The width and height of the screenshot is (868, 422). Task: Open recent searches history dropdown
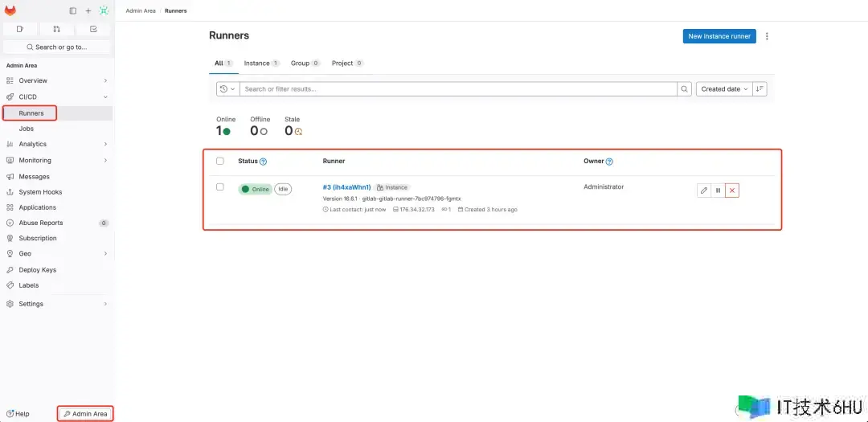pos(227,89)
